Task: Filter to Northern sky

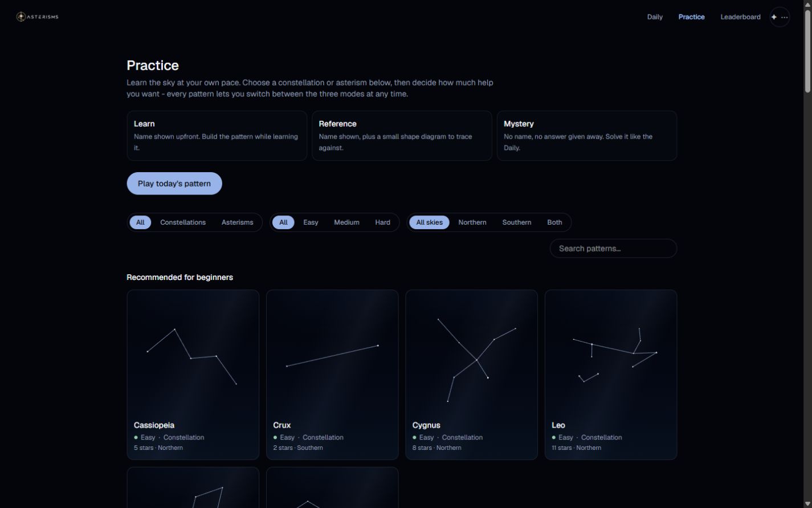Action: (472, 222)
